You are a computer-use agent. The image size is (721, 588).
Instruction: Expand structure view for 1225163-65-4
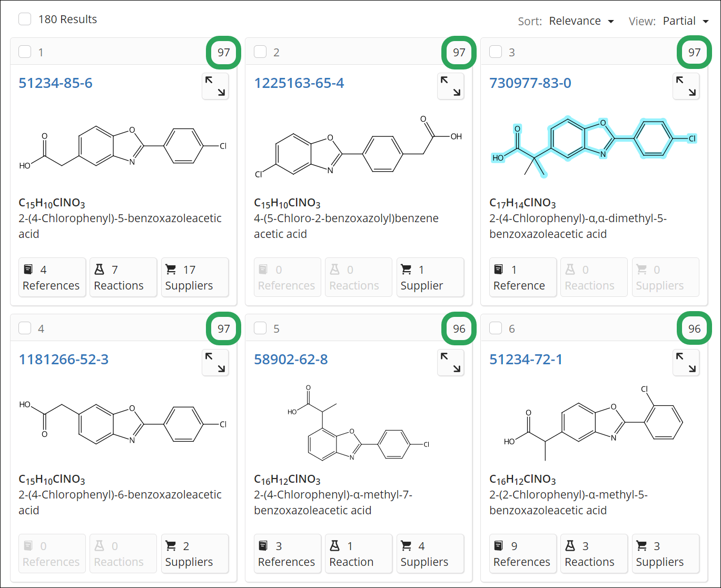click(451, 86)
